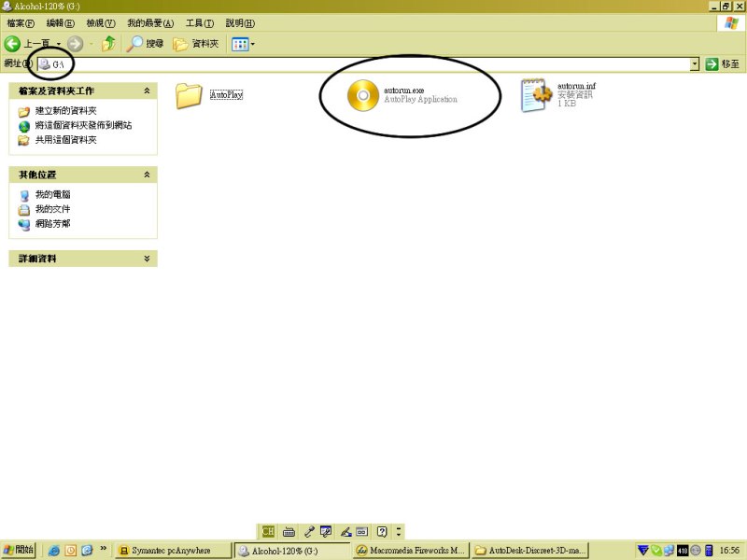Click the language bar writing pad icon
This screenshot has height=560, width=747.
pos(362,531)
